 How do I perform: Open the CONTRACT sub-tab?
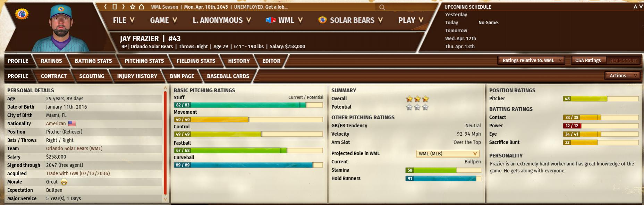(54, 76)
